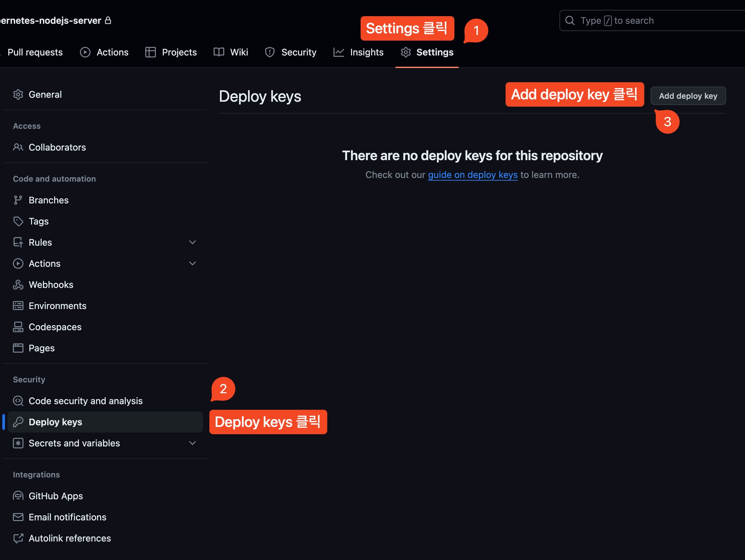This screenshot has width=745, height=560.
Task: Open the guide on deploy keys link
Action: coord(473,175)
